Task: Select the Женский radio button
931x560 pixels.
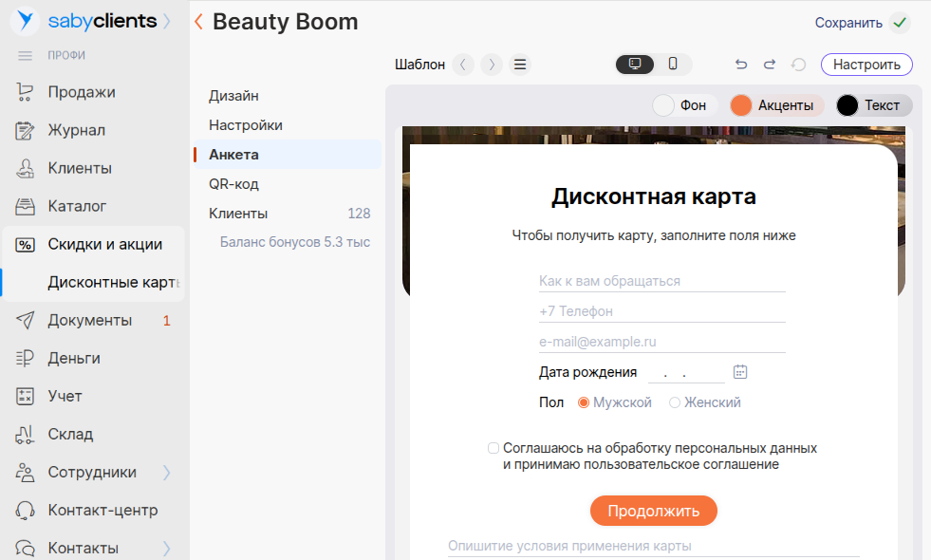Action: click(x=675, y=402)
